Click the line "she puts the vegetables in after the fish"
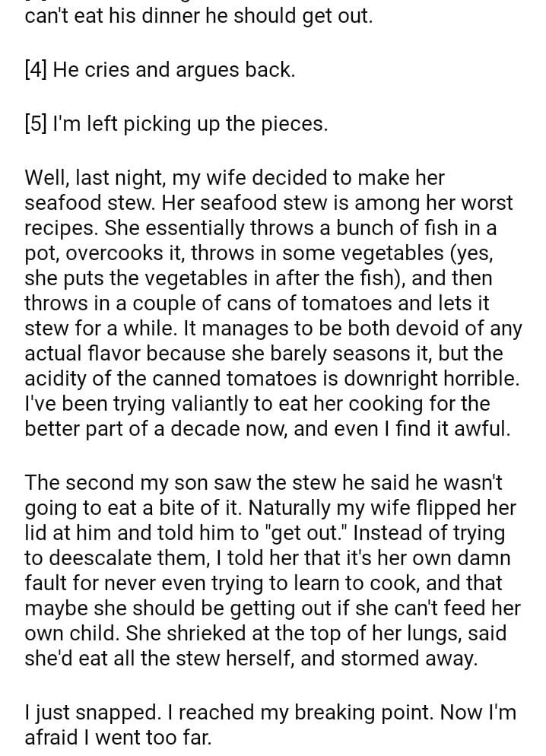The height and width of the screenshot is (756, 546). coord(259,278)
